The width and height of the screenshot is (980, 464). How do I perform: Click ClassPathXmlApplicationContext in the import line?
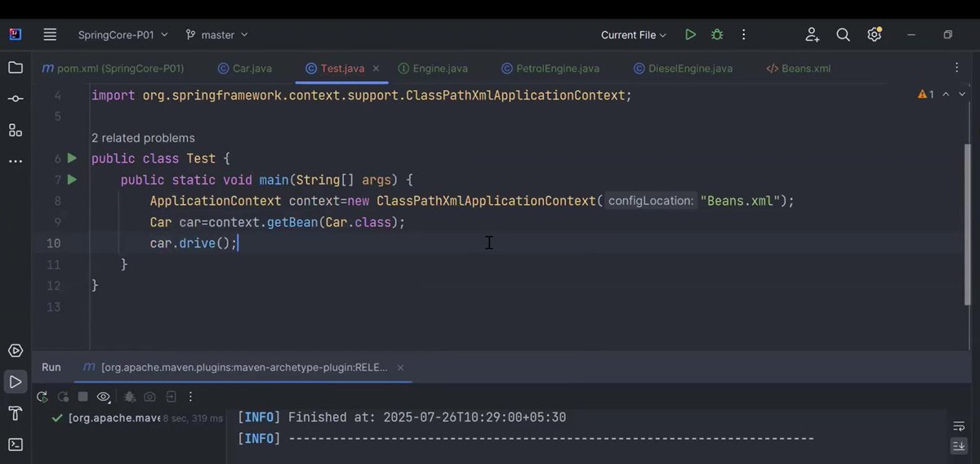coord(515,96)
